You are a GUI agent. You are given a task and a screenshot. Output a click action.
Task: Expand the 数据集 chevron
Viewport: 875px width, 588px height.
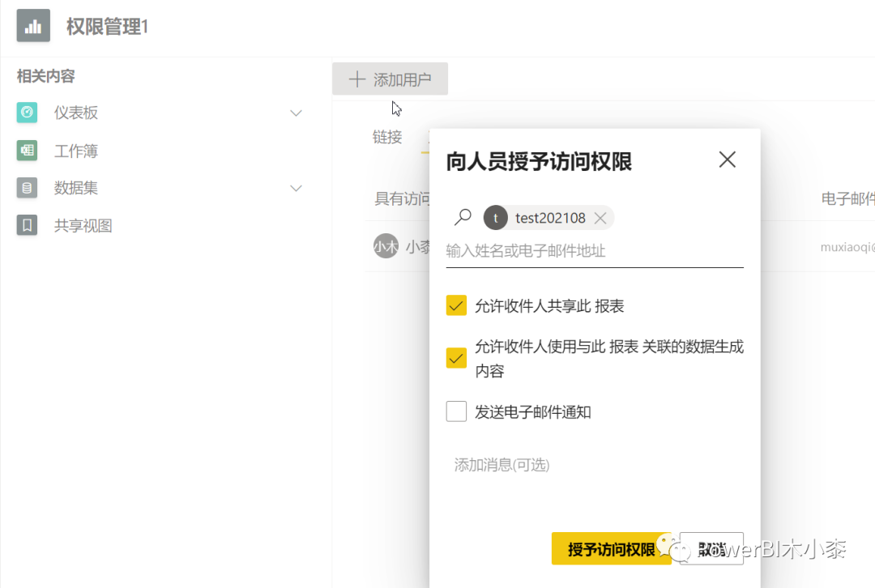(x=296, y=188)
